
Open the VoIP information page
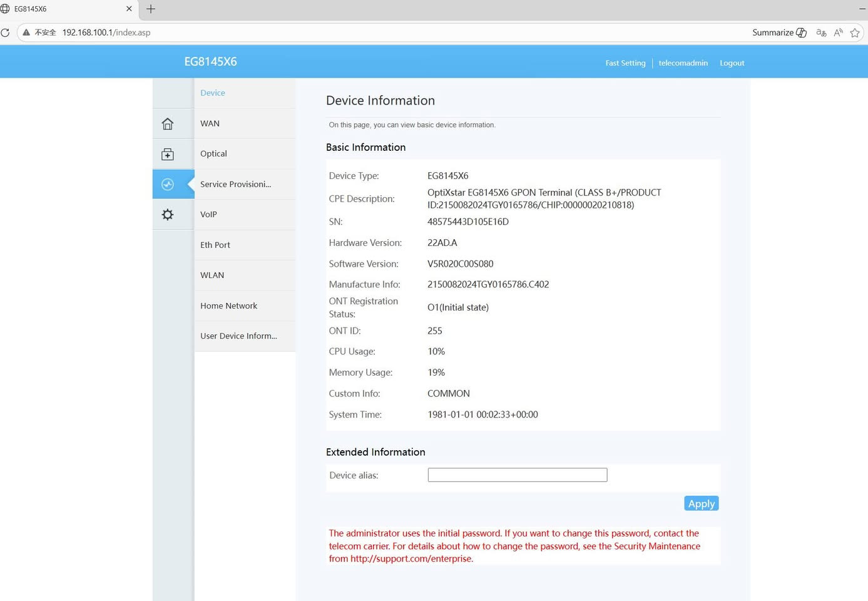tap(208, 214)
